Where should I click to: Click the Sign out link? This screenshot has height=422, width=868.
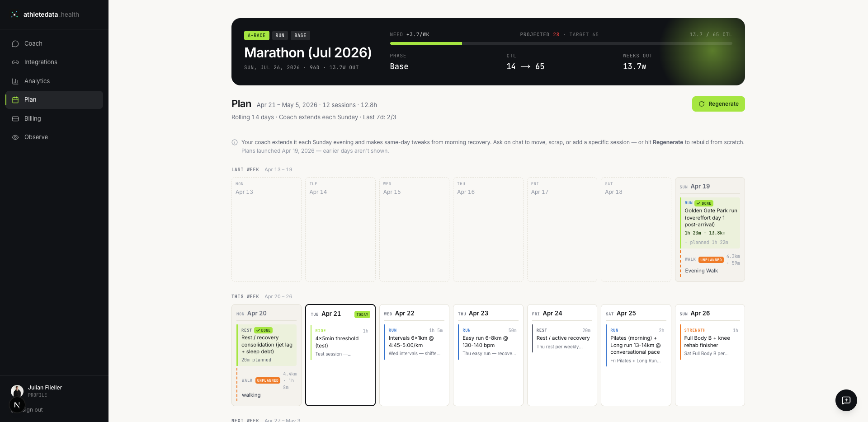tap(32, 410)
